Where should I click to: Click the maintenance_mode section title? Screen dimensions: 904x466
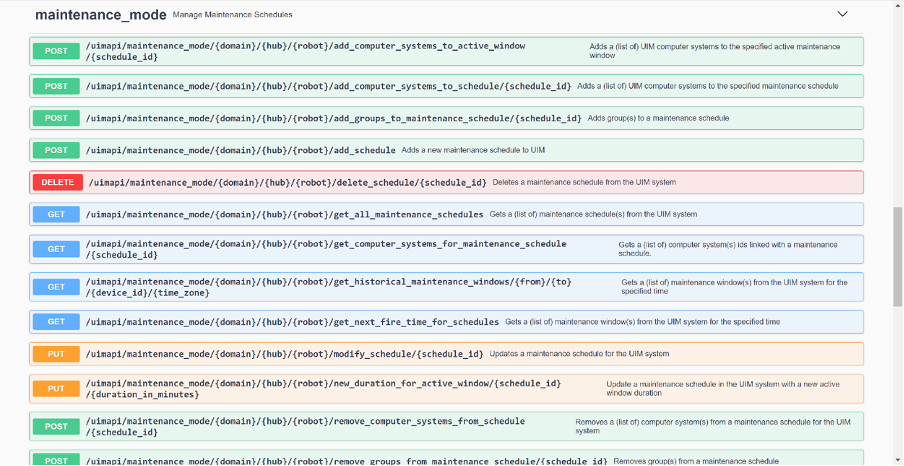point(99,15)
